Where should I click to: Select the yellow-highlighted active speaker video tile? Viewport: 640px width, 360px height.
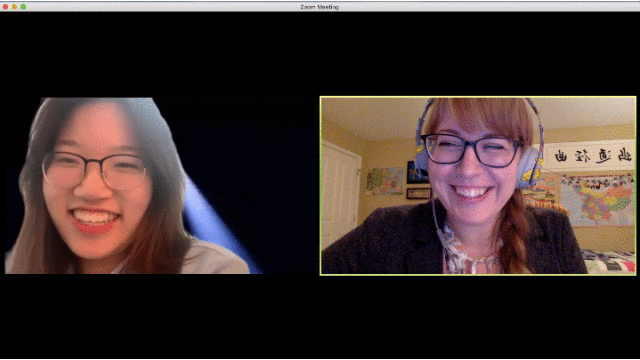tap(478, 186)
